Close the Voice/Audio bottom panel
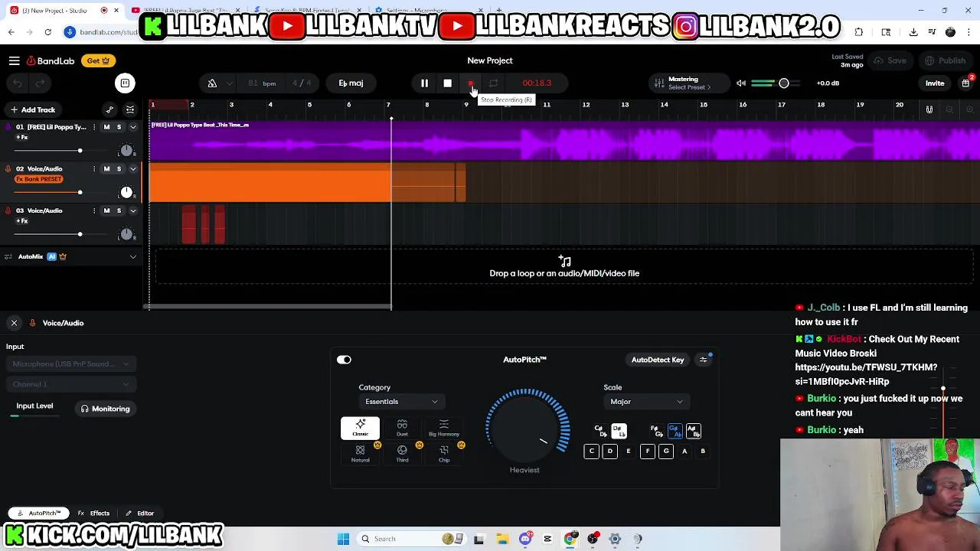Screen dimensions: 980x551 pyautogui.click(x=14, y=323)
